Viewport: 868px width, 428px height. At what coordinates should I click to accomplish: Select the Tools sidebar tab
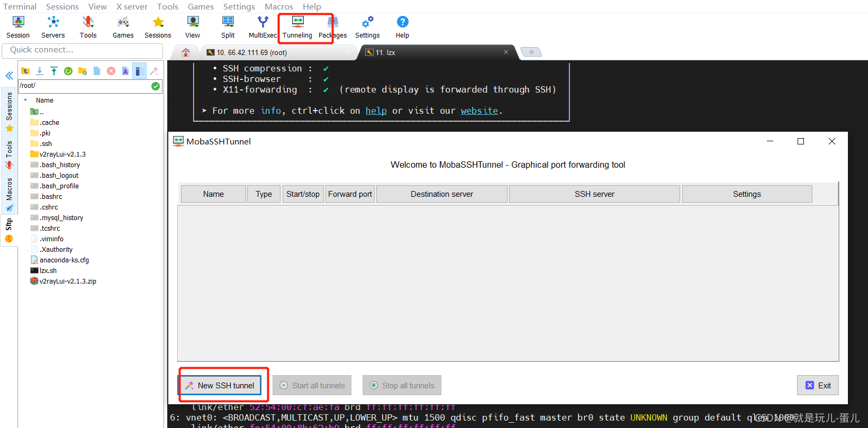tap(9, 154)
